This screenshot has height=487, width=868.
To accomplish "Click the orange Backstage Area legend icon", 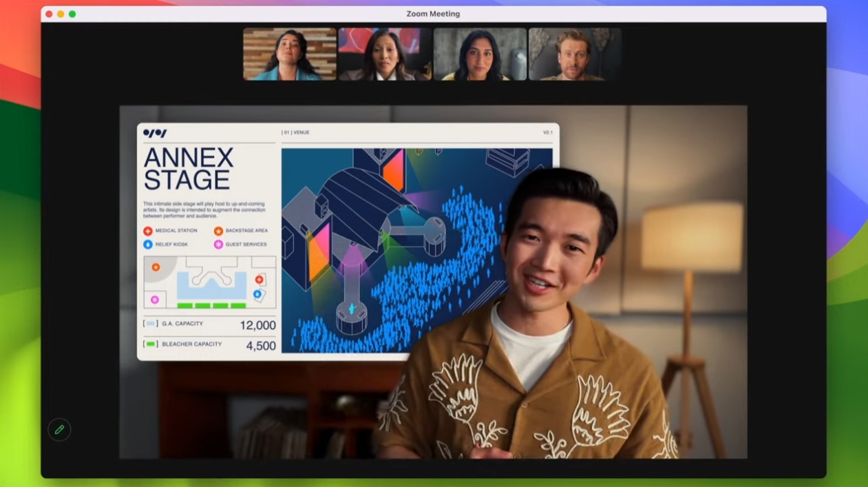I will coord(218,231).
